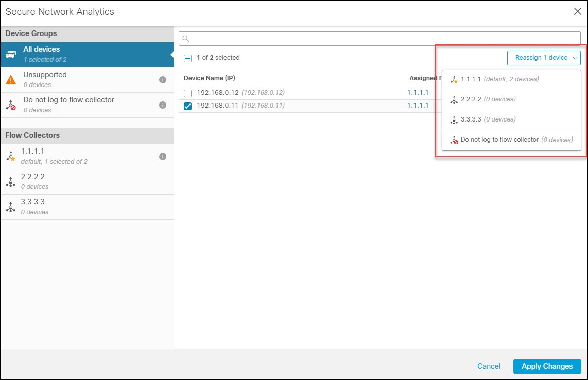Viewport: 588px width, 380px height.
Task: Click the starred 1.1.1.1 collector icon in sidebar
Action: click(11, 157)
